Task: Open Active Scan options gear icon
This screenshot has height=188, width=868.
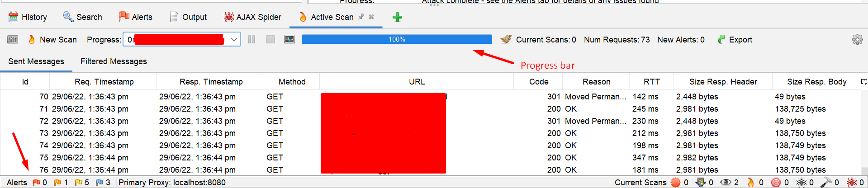Action: pos(857,40)
